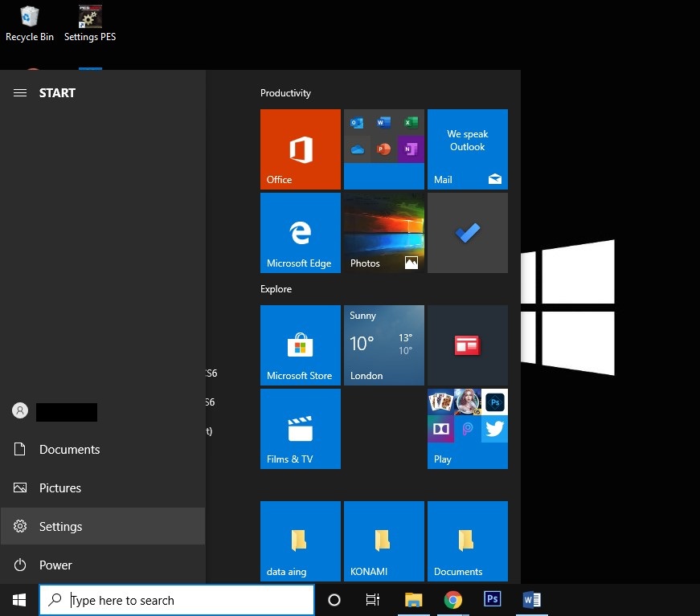Launch Microsoft Edge from its tile
This screenshot has width=700, height=616.
coord(301,233)
